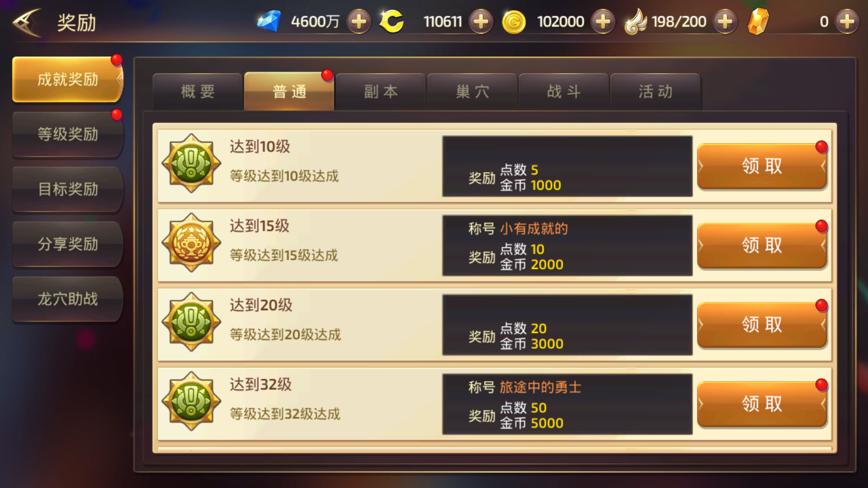Click the winged stamina icon

click(636, 22)
